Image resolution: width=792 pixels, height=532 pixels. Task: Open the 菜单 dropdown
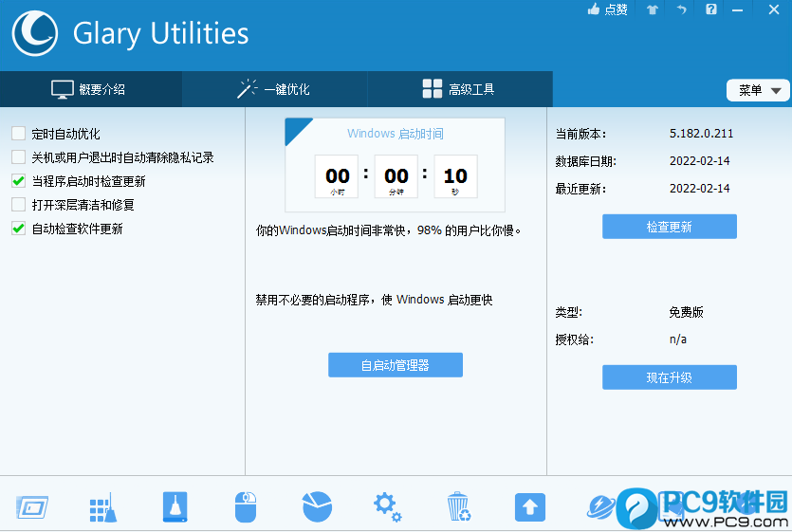(x=758, y=90)
